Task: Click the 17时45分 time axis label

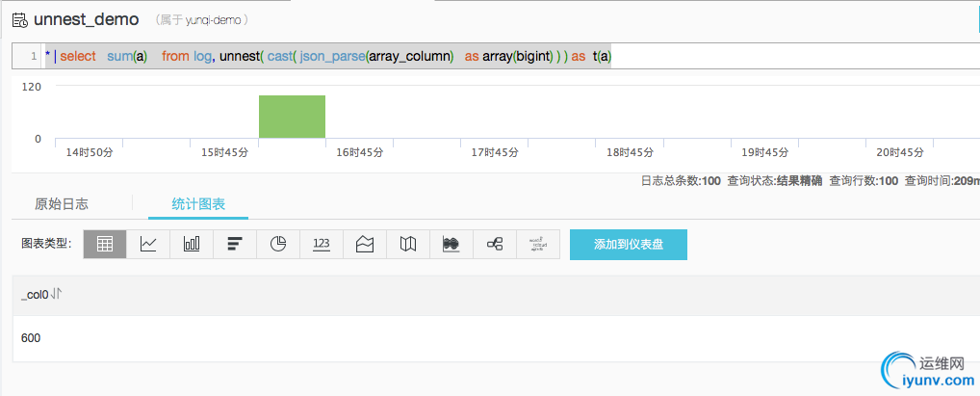Action: tap(495, 152)
